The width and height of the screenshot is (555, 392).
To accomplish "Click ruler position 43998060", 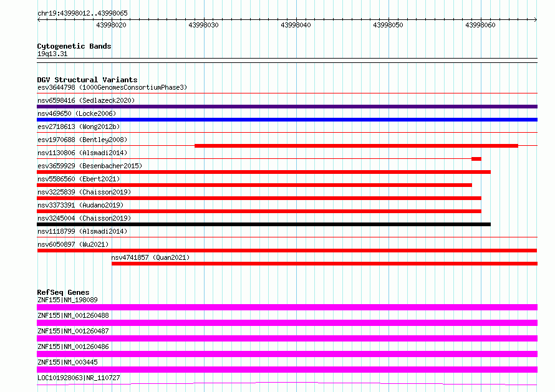I will [x=480, y=25].
